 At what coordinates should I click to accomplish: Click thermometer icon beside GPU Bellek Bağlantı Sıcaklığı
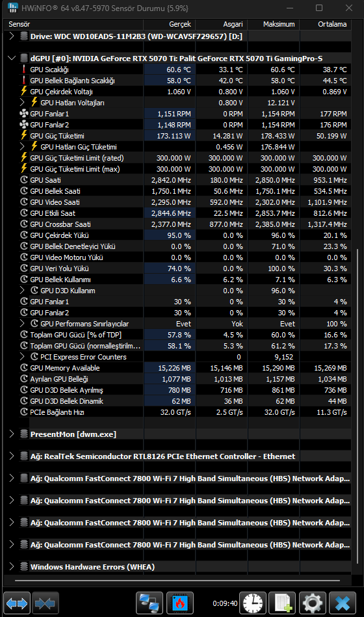pos(24,80)
